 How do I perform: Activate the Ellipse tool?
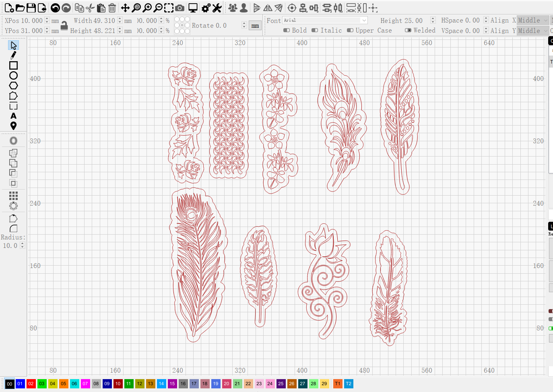tap(13, 75)
